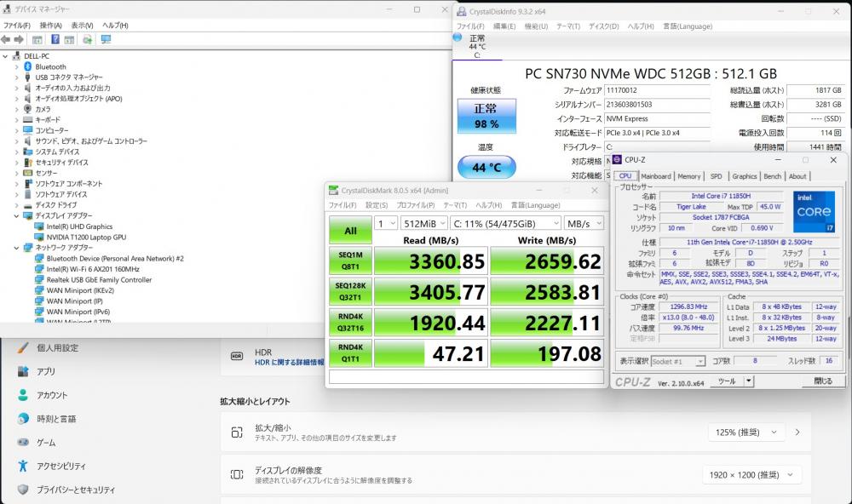Select the アプリ item in Settings sidebar
The image size is (852, 504).
click(x=46, y=371)
